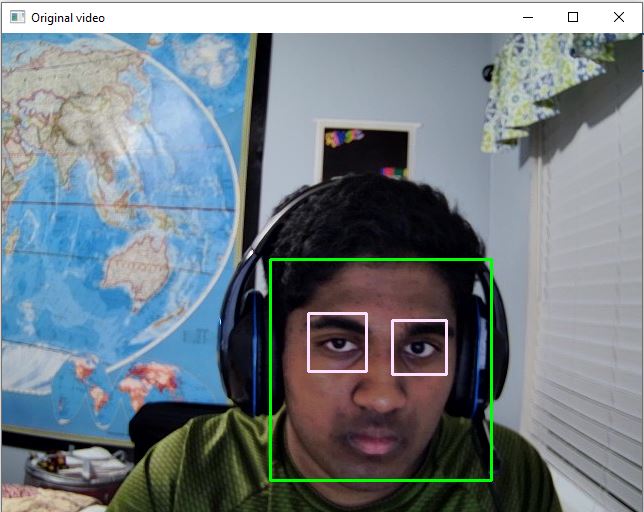Click the Original video window icon

click(x=17, y=17)
